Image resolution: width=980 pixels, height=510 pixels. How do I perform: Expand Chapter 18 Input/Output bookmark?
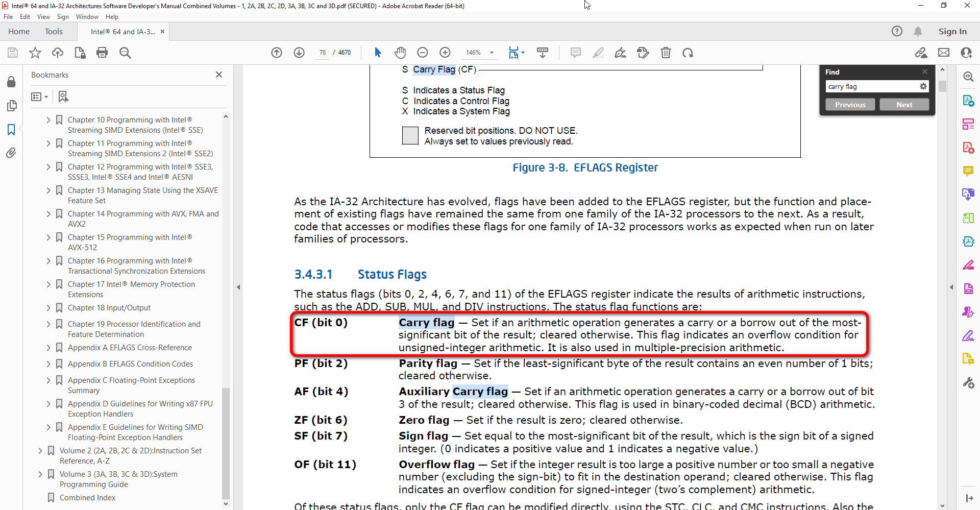tap(48, 308)
